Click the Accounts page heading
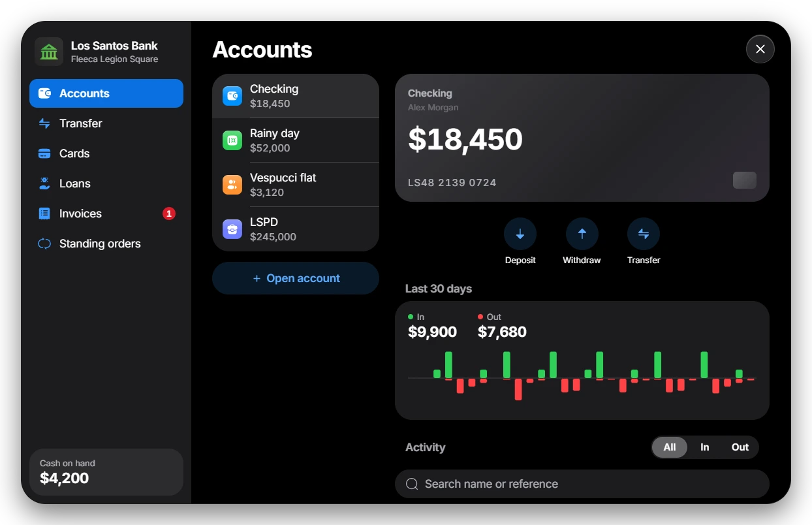The height and width of the screenshot is (525, 812). coord(262,50)
